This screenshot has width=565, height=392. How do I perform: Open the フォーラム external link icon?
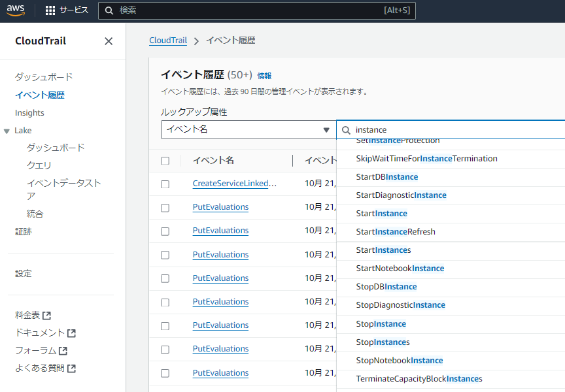point(63,351)
